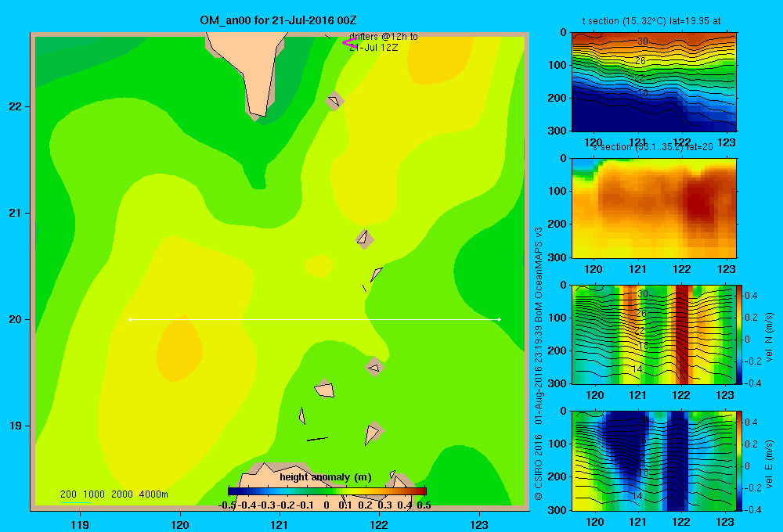Click the -0.5 value on height anomaly scale
The height and width of the screenshot is (532, 783).
point(227,505)
